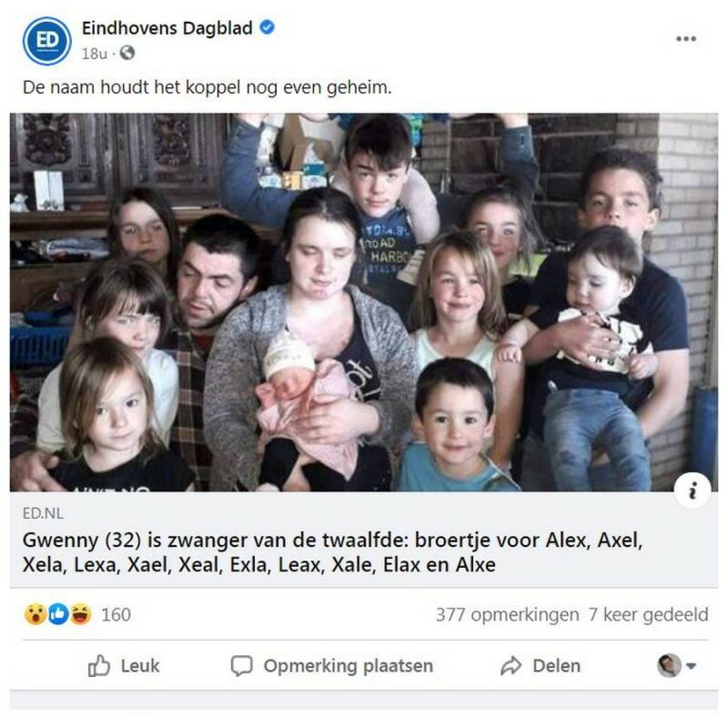Click the 18u post timestamp
Screen dimensions: 728x728
click(95, 54)
